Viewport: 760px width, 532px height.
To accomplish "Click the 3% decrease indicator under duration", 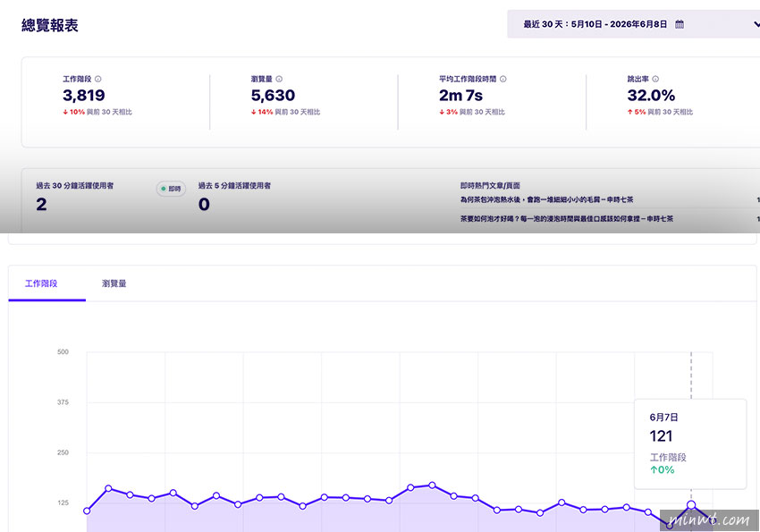I will pyautogui.click(x=448, y=112).
